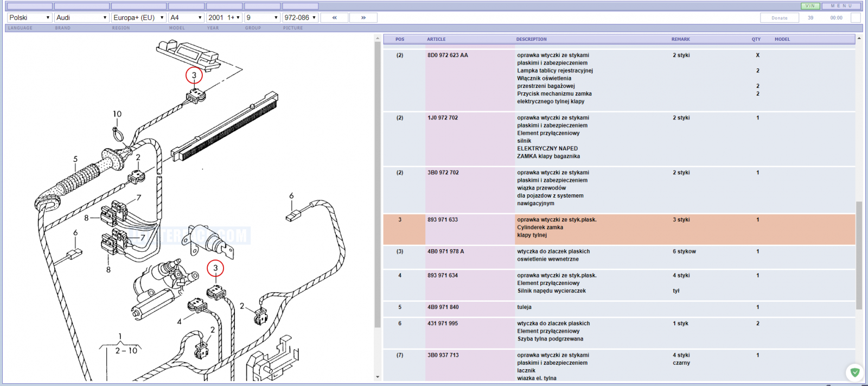Open the Region dropdown showing Europa+ (EU)
The height and width of the screenshot is (386, 868).
139,18
